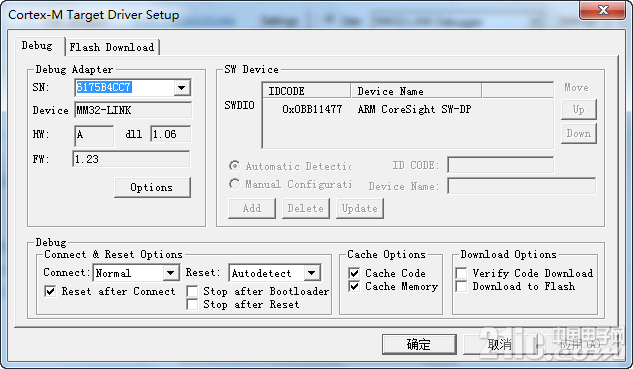Expand the Reset type dropdown
Image resolution: width=633 pixels, height=369 pixels.
[312, 273]
